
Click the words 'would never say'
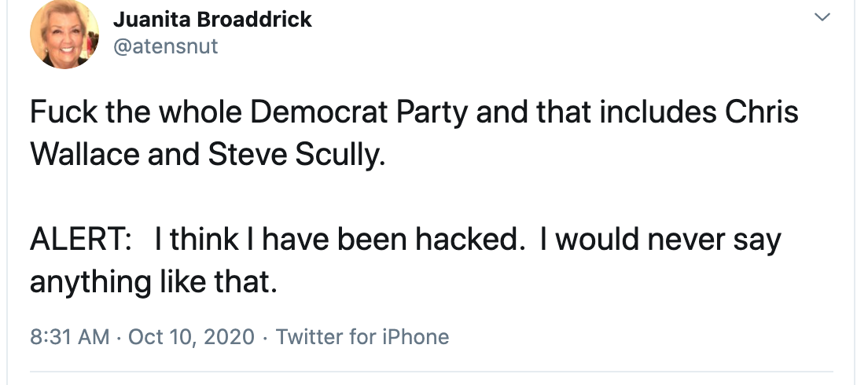click(670, 240)
